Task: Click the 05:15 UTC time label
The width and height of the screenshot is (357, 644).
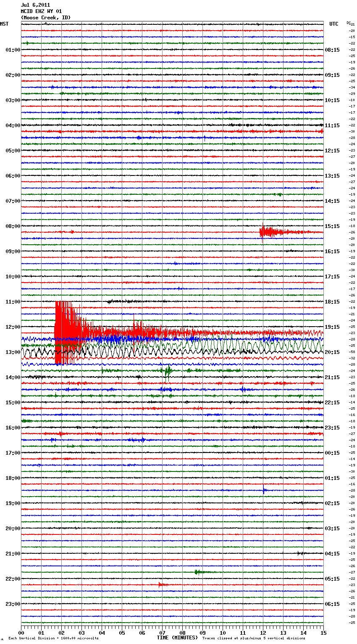Action: 332,579
